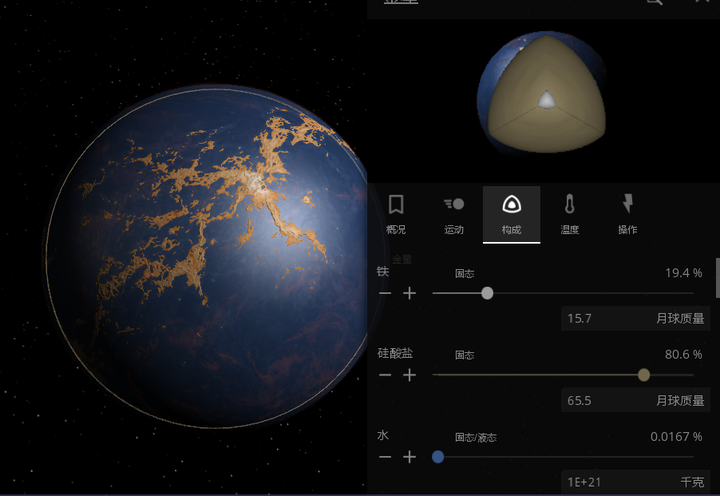
Task: Increase 水 water with plus button
Action: 409,457
